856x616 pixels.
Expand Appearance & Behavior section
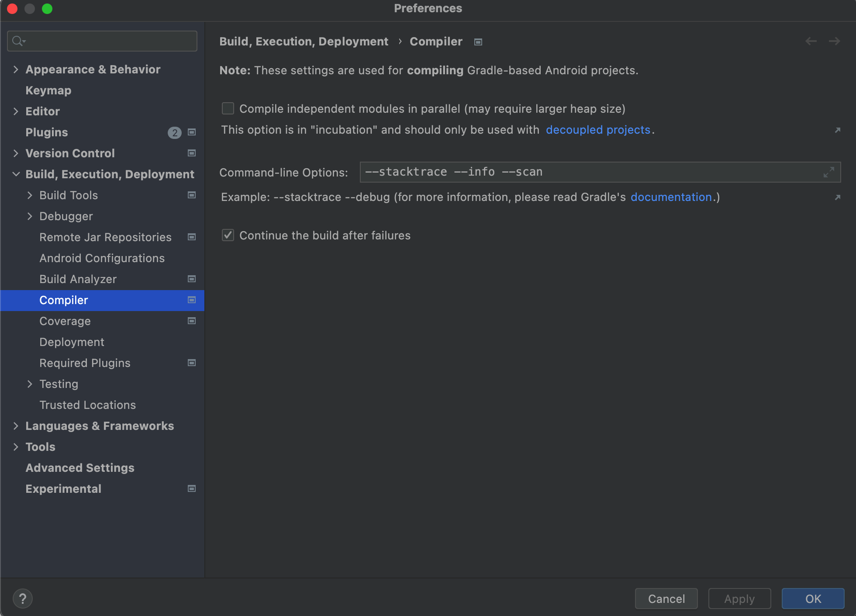tap(16, 69)
